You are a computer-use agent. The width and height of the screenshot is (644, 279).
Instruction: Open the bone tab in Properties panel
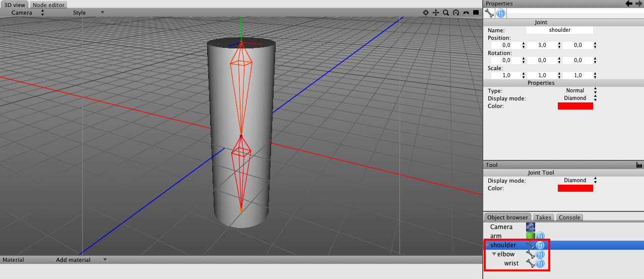point(489,13)
